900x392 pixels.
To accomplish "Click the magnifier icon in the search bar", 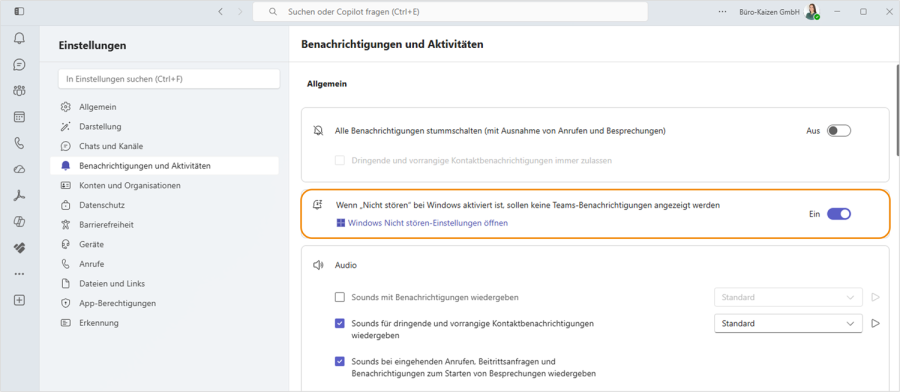I will click(273, 11).
